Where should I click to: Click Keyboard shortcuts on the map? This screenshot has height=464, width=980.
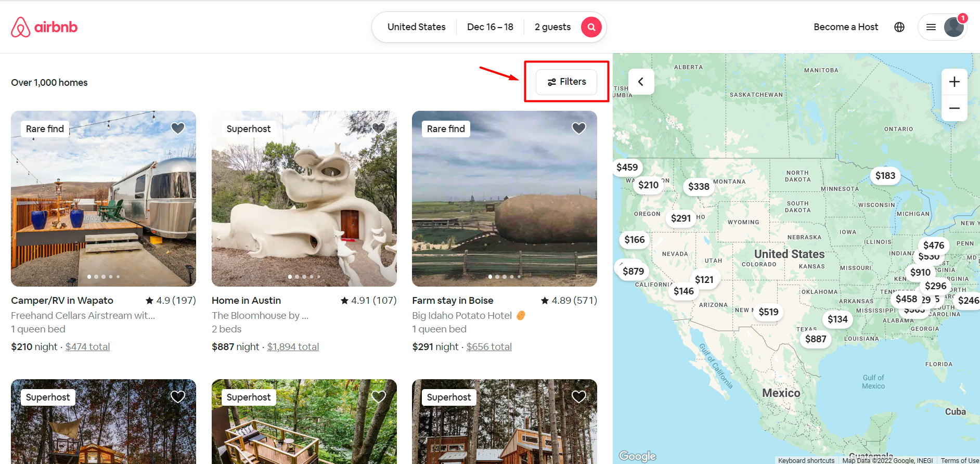[x=806, y=460]
